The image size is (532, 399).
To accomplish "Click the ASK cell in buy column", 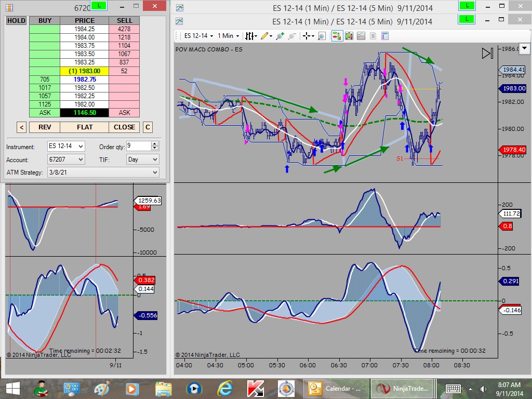I will (x=45, y=113).
